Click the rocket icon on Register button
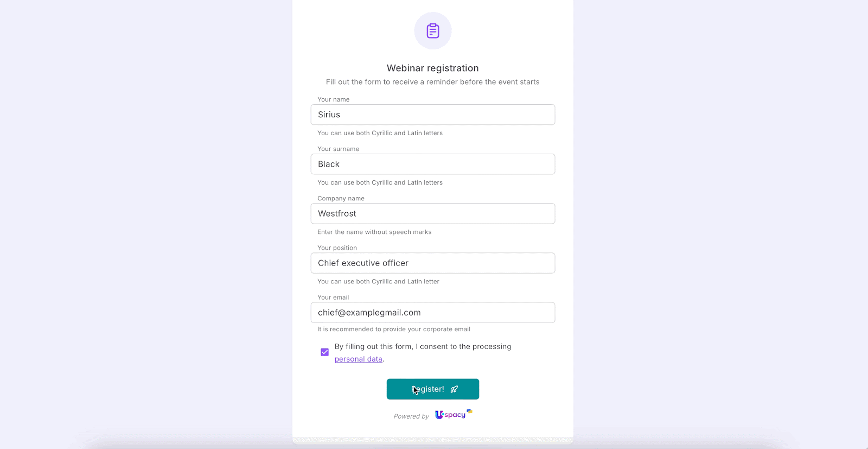The height and width of the screenshot is (449, 868). [x=454, y=389]
